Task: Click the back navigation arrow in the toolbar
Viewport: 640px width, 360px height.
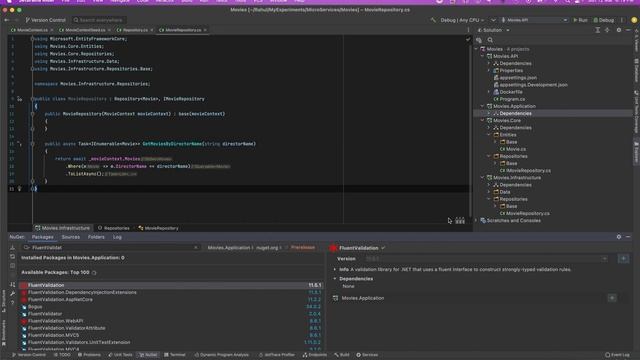Action: point(7,20)
